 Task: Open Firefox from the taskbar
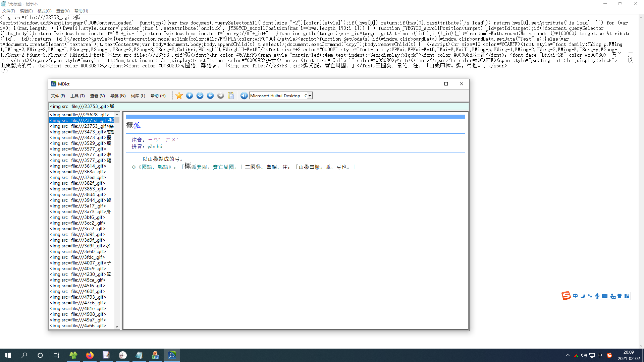point(90,355)
